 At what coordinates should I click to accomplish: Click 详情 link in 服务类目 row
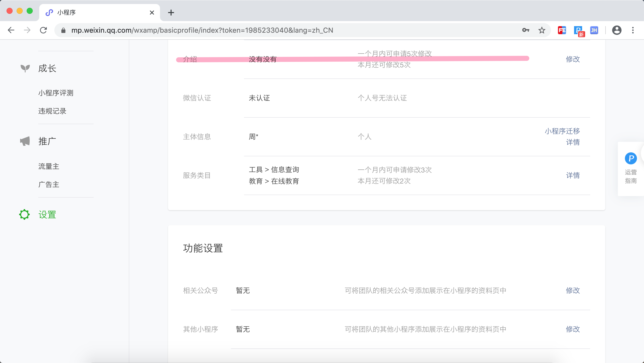click(x=573, y=175)
